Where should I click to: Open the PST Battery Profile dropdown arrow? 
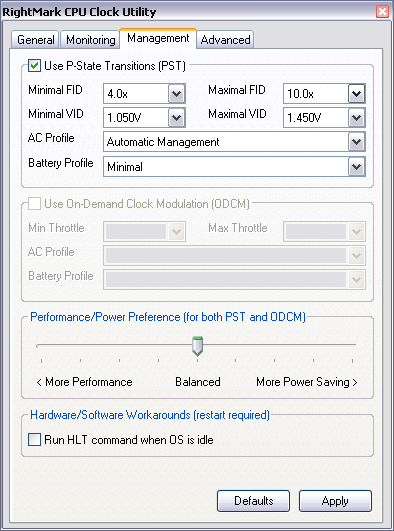[x=356, y=167]
